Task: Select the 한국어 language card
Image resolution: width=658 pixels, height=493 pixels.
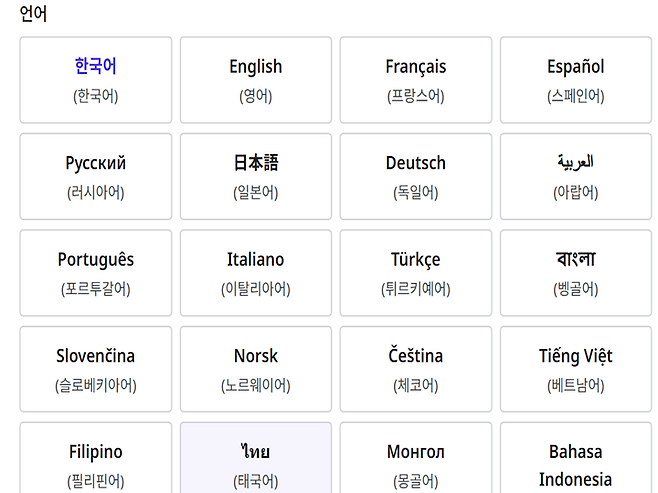Action: [96, 80]
